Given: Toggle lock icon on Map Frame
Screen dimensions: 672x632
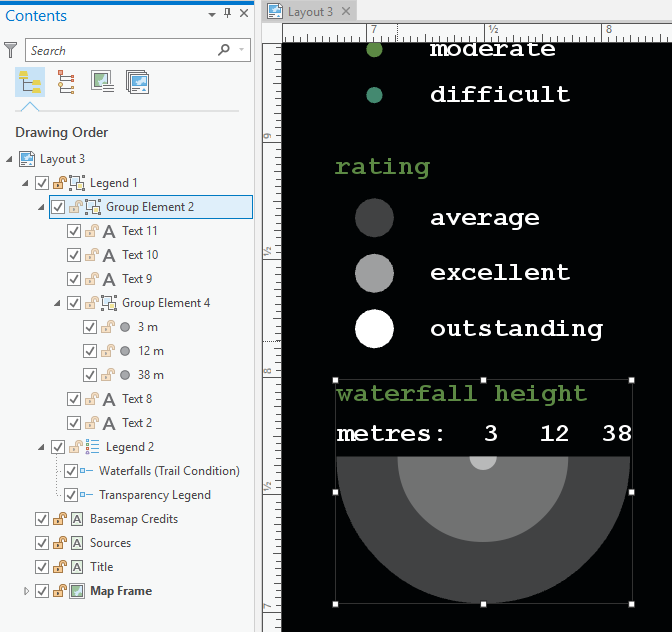Looking at the screenshot, I should [x=60, y=591].
